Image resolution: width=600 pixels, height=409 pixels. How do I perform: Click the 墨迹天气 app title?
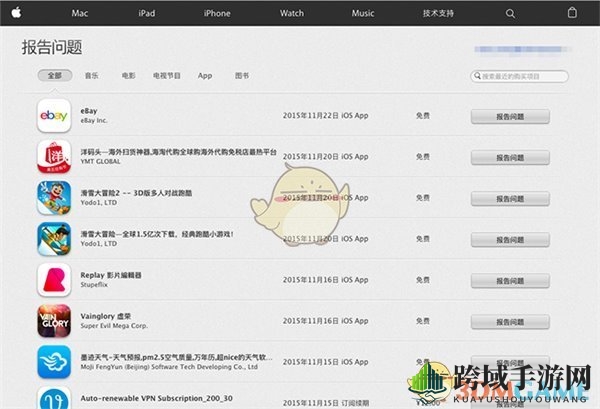(176, 357)
